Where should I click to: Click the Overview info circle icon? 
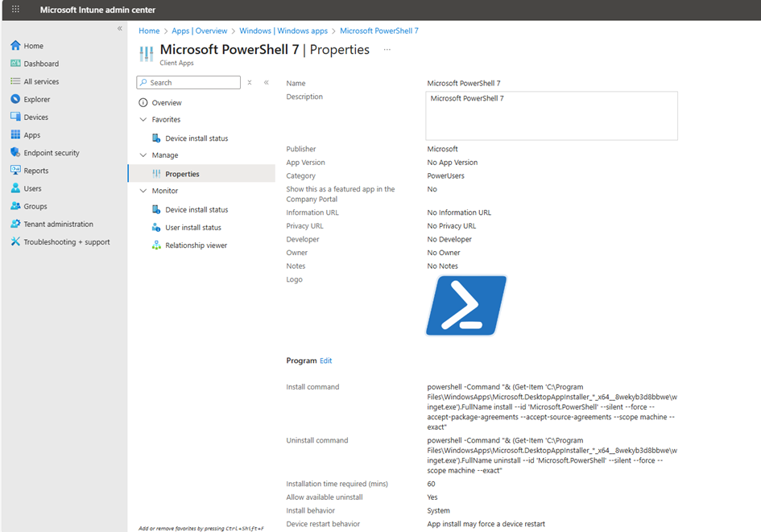[143, 103]
